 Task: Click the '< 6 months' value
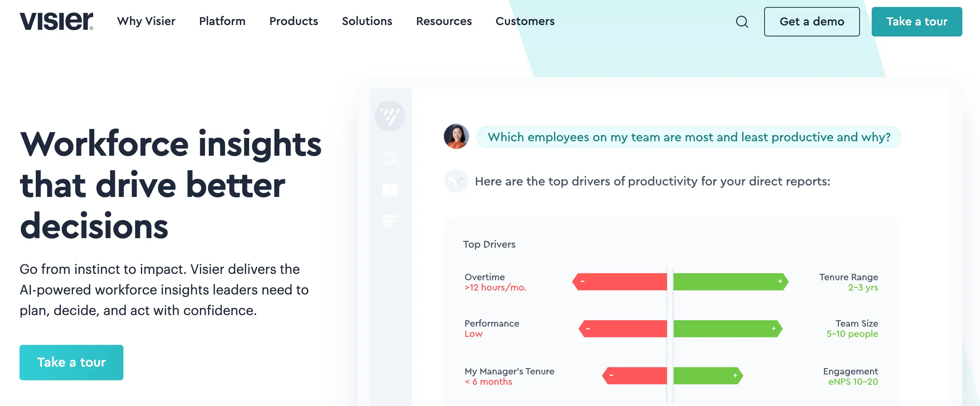[x=488, y=382]
